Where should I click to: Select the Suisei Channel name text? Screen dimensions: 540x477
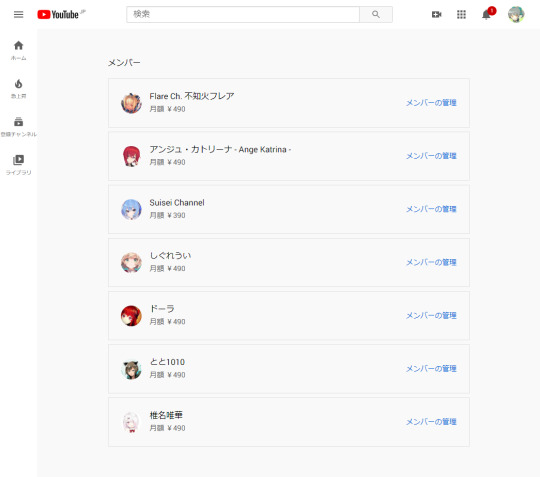click(x=177, y=203)
